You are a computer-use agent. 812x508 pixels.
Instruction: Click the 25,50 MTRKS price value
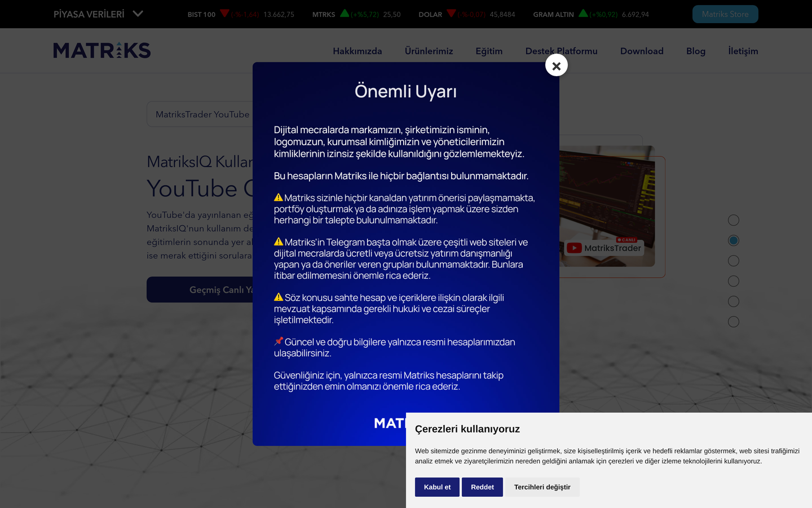(392, 15)
